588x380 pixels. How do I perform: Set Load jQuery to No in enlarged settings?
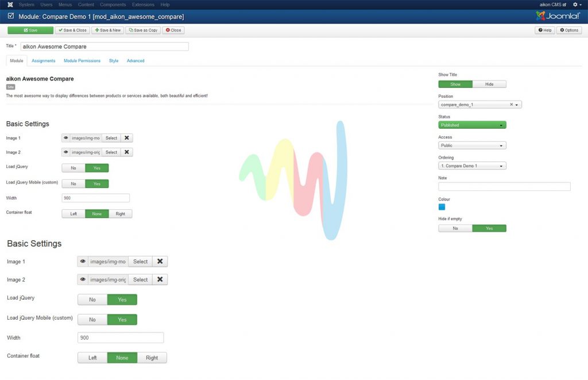(x=92, y=300)
